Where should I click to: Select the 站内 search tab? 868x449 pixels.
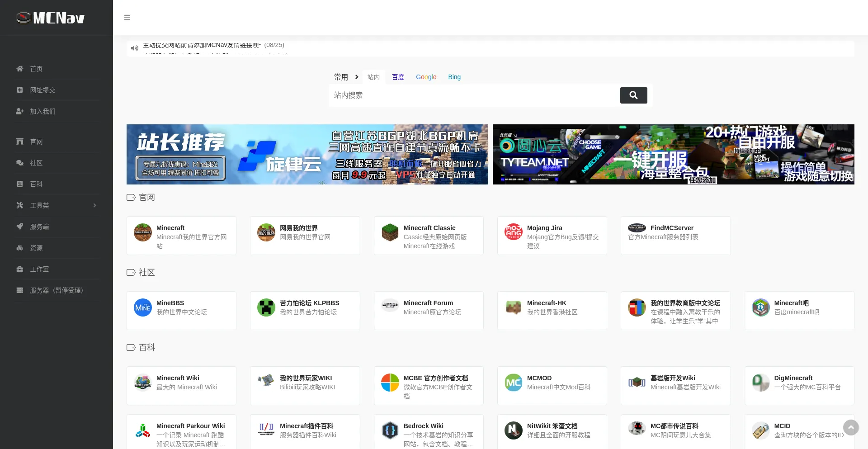coord(373,77)
